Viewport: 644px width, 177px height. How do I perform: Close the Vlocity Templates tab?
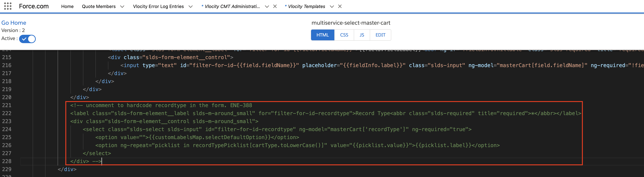340,6
